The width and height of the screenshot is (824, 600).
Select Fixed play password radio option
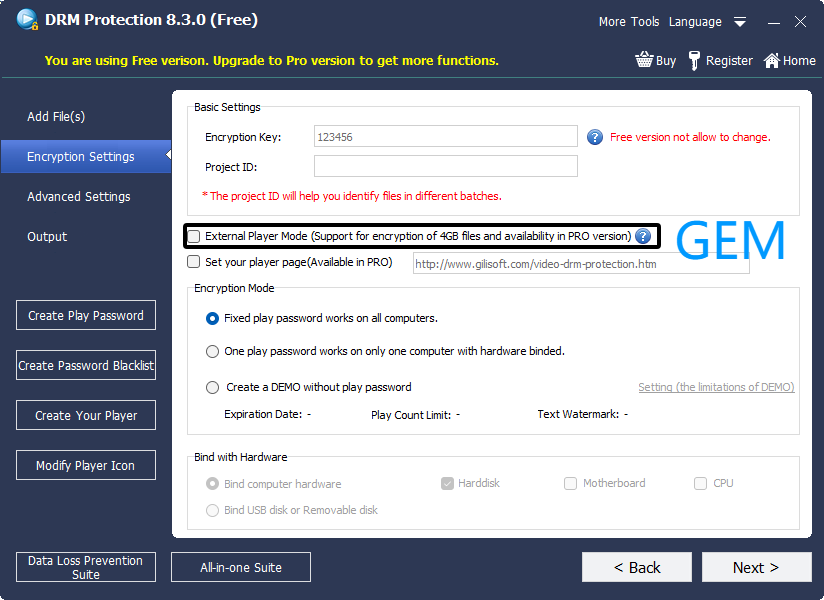212,318
